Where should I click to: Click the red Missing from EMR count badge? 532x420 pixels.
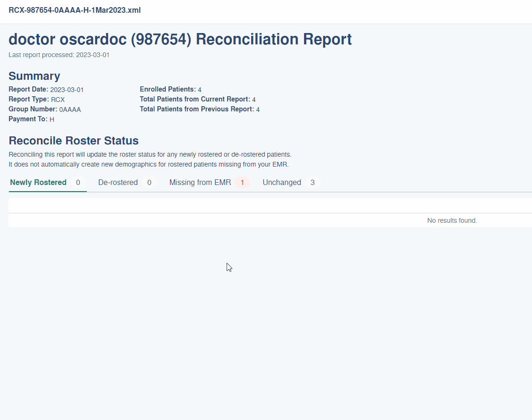pyautogui.click(x=242, y=183)
